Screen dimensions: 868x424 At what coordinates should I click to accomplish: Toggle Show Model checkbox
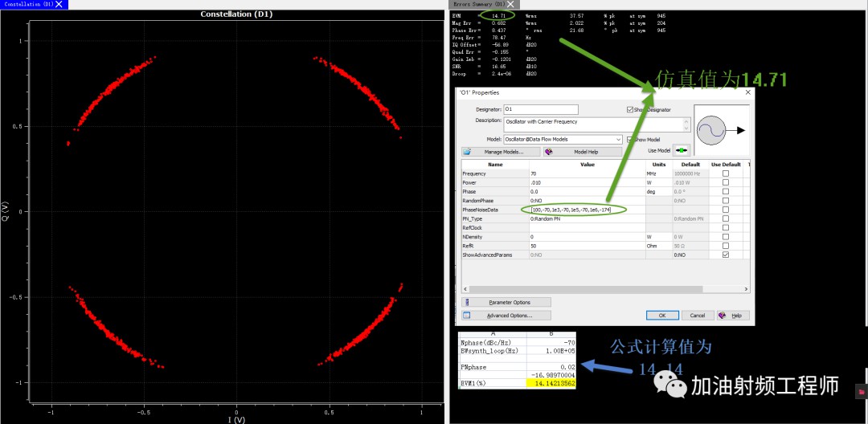point(630,139)
